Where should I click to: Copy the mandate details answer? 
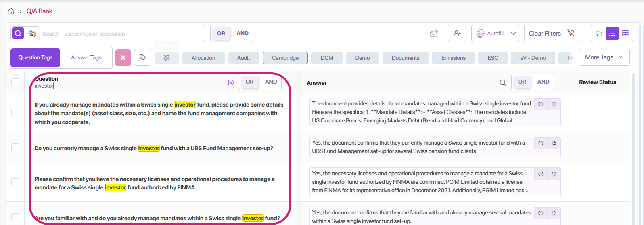[554, 104]
